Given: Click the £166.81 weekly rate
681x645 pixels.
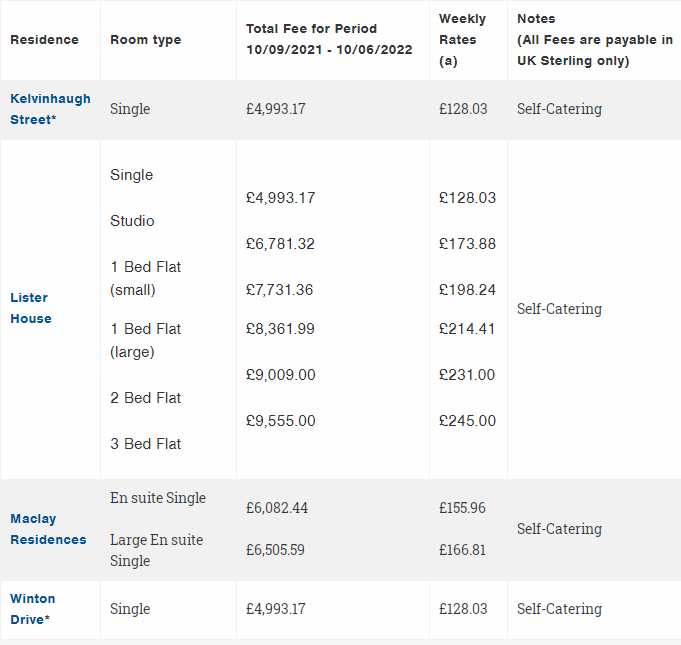Looking at the screenshot, I should [x=462, y=550].
